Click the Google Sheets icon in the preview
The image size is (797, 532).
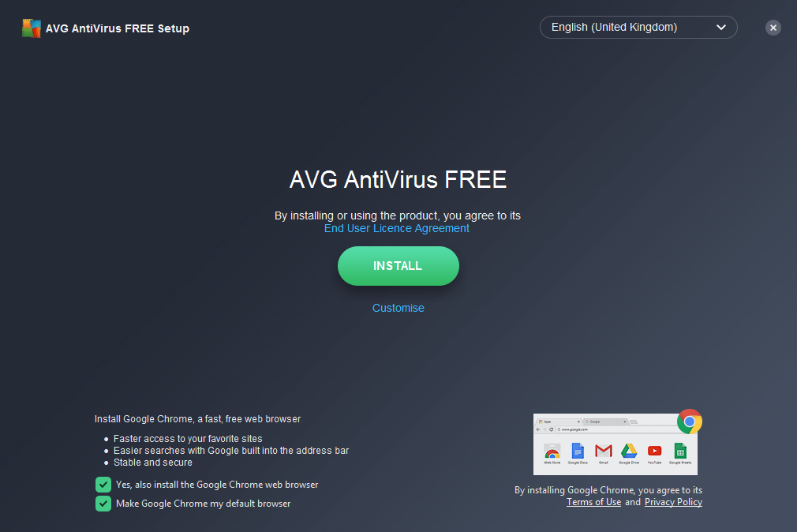[680, 451]
